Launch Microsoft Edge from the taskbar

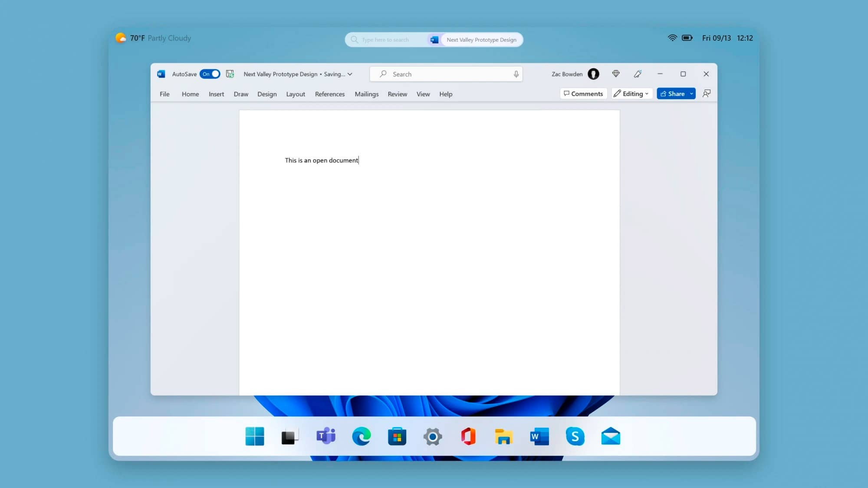362,436
